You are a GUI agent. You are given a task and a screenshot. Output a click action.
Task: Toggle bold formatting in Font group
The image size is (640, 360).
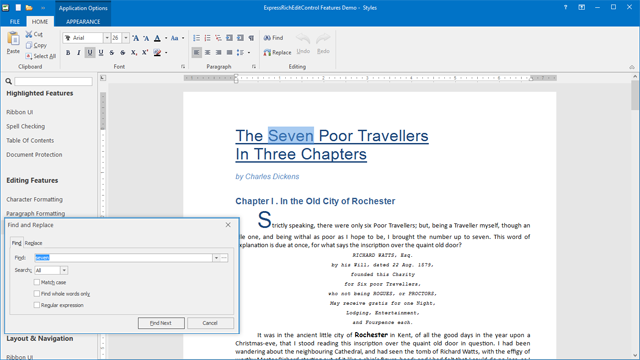tap(68, 53)
